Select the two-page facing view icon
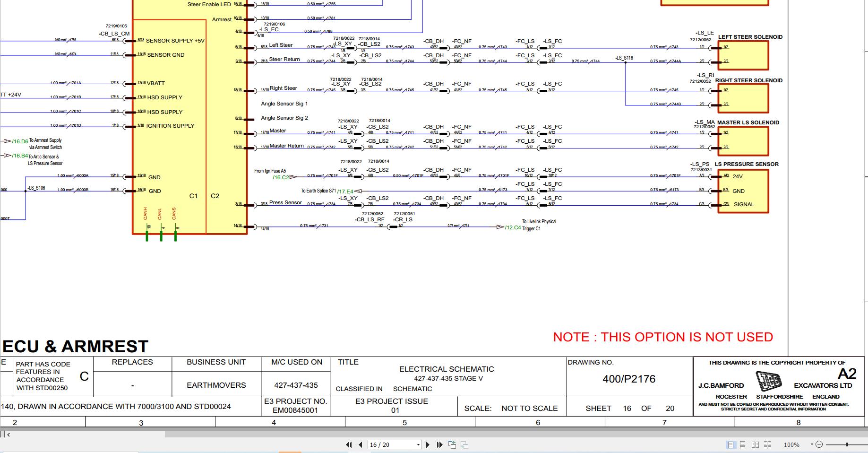 (x=755, y=444)
